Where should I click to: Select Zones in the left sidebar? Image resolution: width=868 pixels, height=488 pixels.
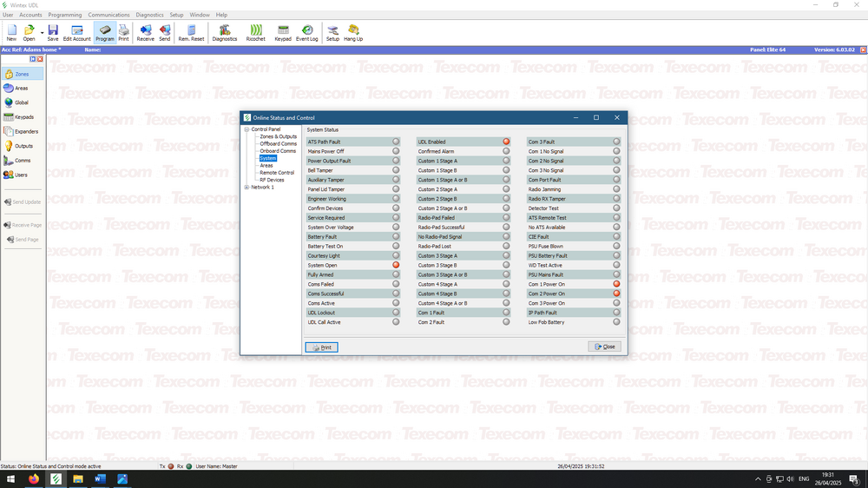tap(22, 74)
